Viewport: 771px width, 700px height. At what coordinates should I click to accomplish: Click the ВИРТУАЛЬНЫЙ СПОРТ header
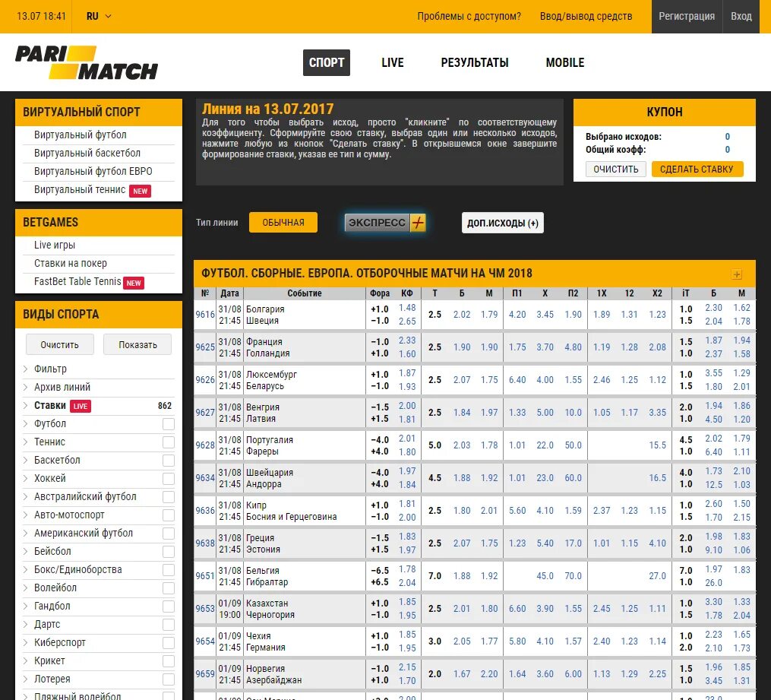99,112
